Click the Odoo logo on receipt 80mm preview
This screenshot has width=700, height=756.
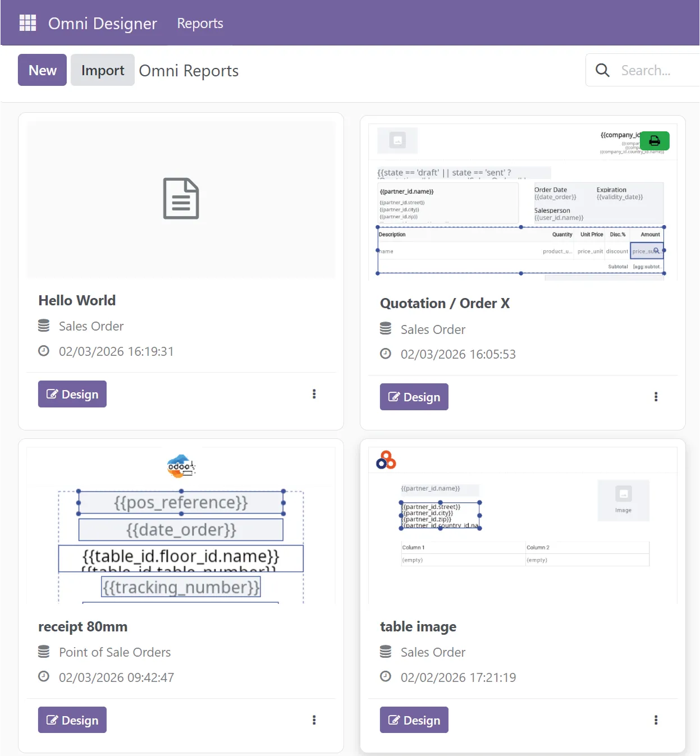tap(180, 466)
